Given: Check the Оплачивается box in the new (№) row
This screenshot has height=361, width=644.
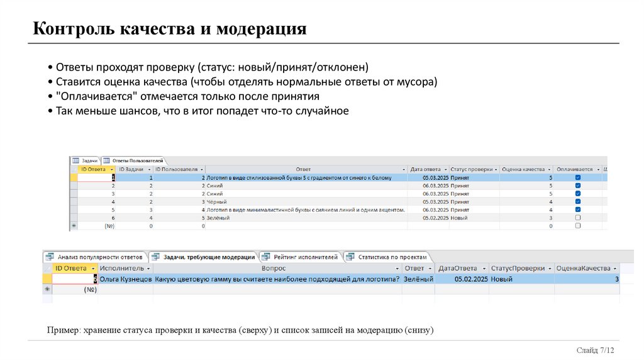Looking at the screenshot, I should pos(578,226).
